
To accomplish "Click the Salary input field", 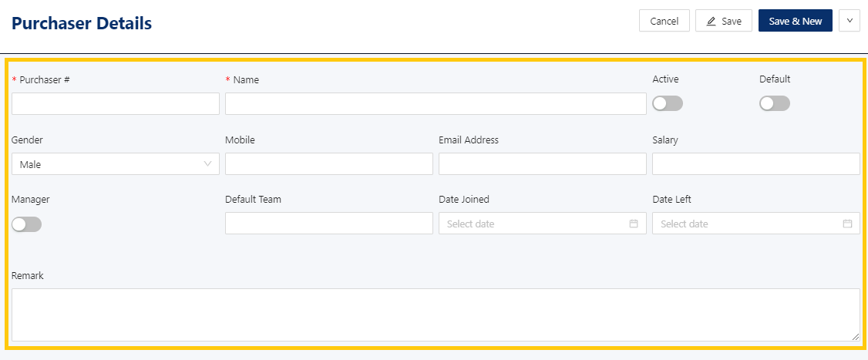I will click(x=756, y=164).
